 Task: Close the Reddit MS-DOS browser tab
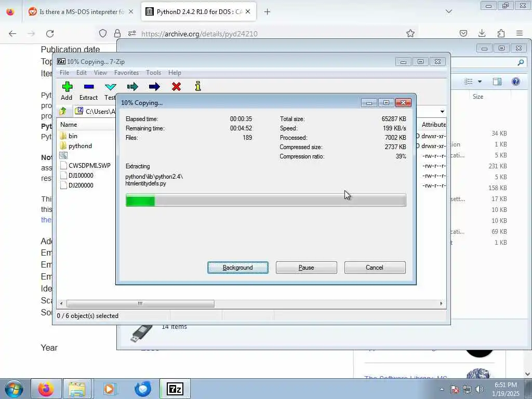click(x=131, y=11)
